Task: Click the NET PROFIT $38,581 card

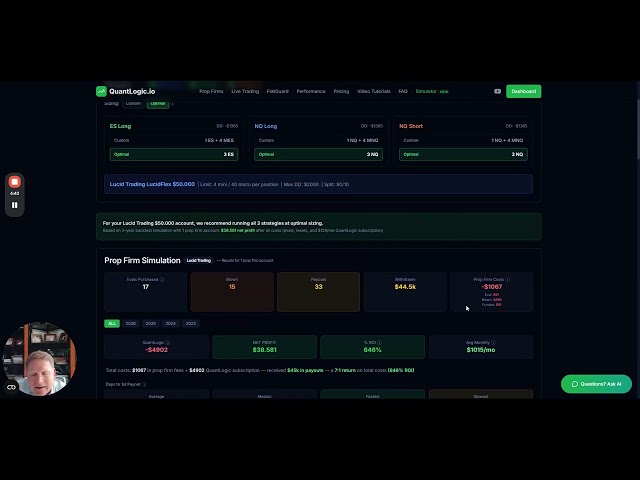Action: point(264,347)
